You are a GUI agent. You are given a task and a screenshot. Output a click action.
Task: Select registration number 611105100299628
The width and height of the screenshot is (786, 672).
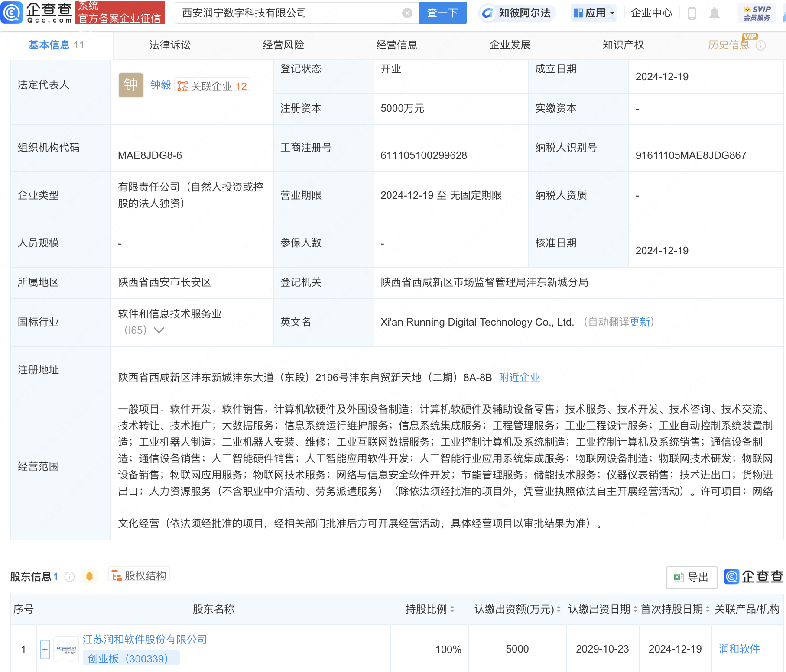[x=424, y=155]
